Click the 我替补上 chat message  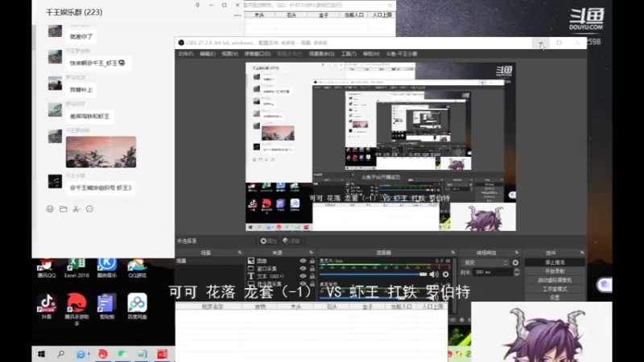[x=81, y=89]
